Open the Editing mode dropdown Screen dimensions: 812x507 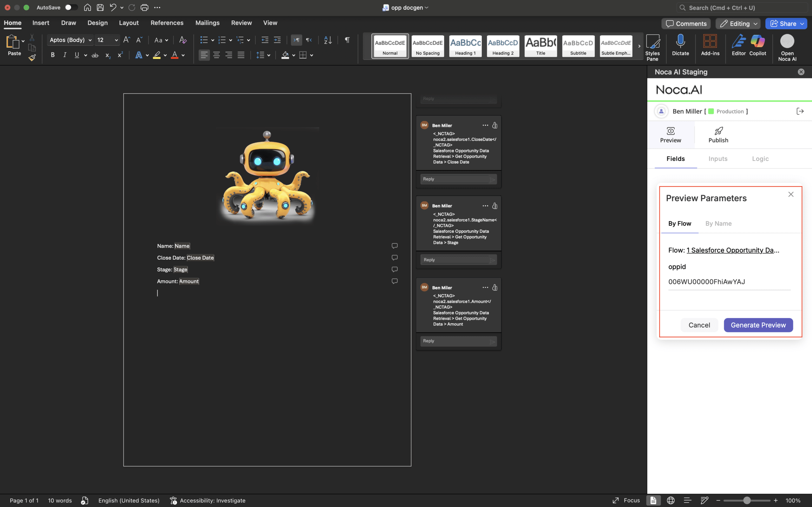click(738, 23)
